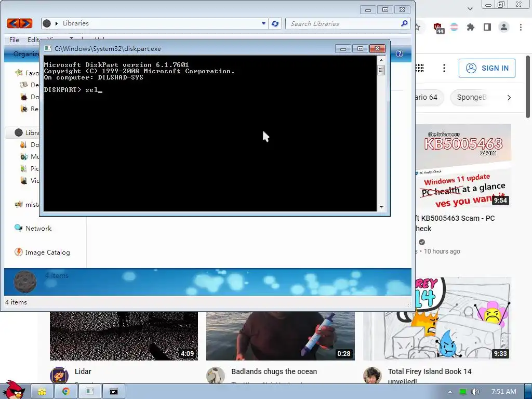Click the Organize toolbar button
532x399 pixels.
26,54
